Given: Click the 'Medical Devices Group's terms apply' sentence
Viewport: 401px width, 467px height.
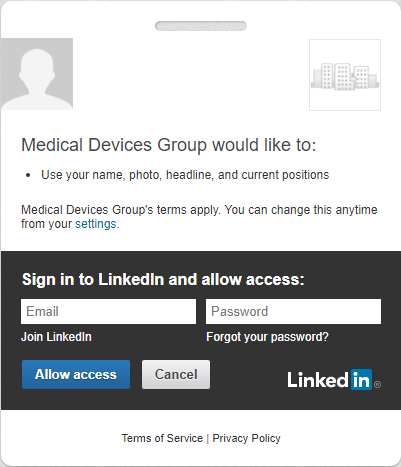Looking at the screenshot, I should tap(121, 210).
